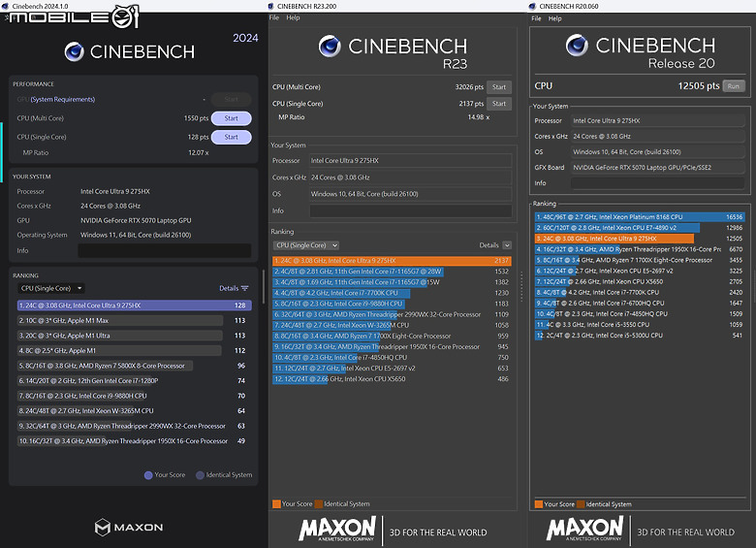
Task: Open Help menu in Cinebench R20
Action: [555, 18]
